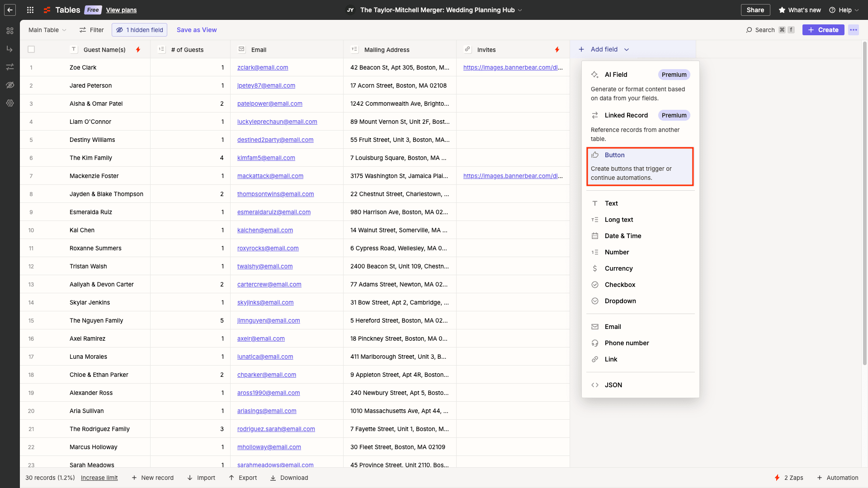Click the Zoe Clark invite link
The image size is (868, 488).
coord(512,67)
